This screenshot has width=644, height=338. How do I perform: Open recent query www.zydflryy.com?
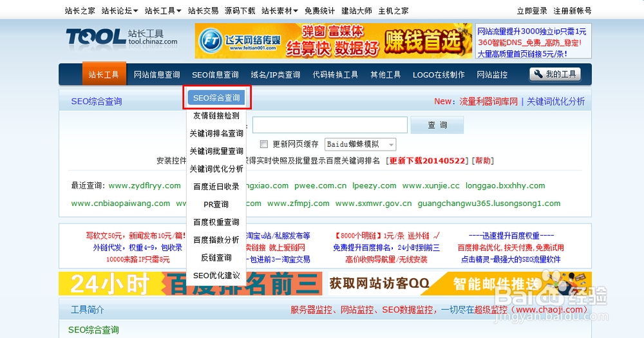(144, 185)
